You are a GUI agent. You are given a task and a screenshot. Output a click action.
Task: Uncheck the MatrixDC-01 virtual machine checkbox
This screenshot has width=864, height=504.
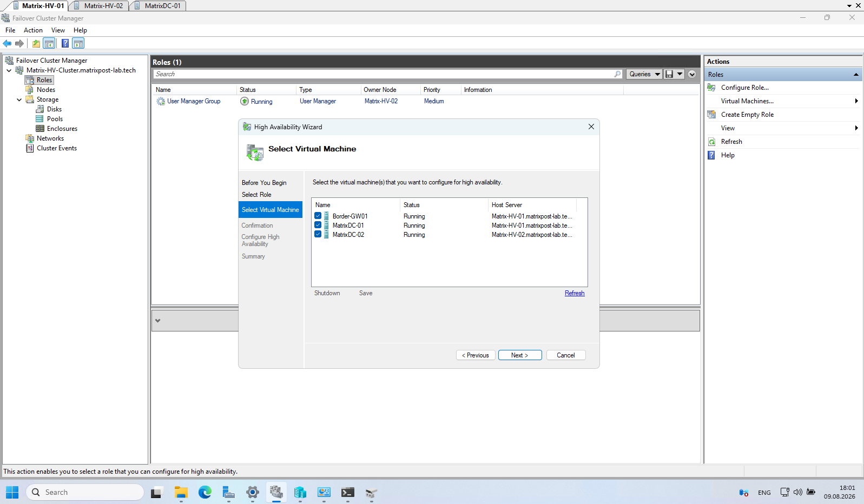pos(318,225)
